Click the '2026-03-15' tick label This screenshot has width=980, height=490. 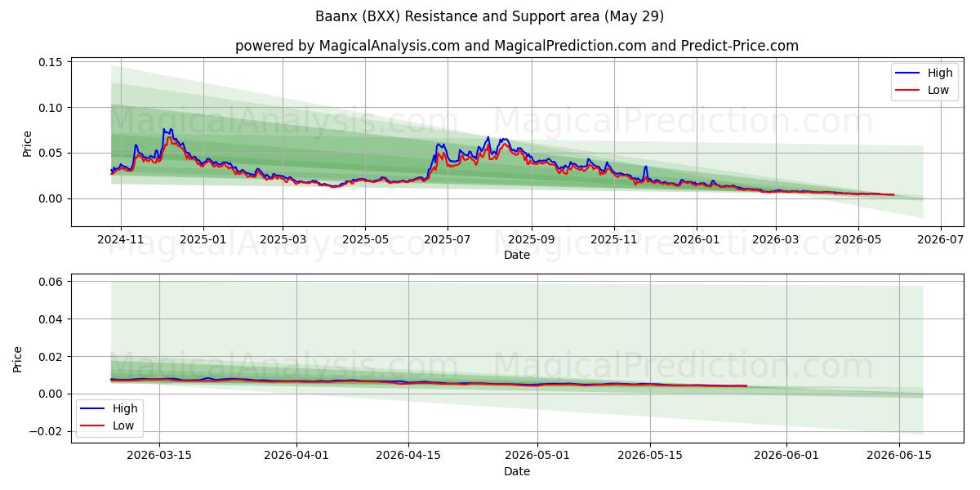tap(158, 457)
